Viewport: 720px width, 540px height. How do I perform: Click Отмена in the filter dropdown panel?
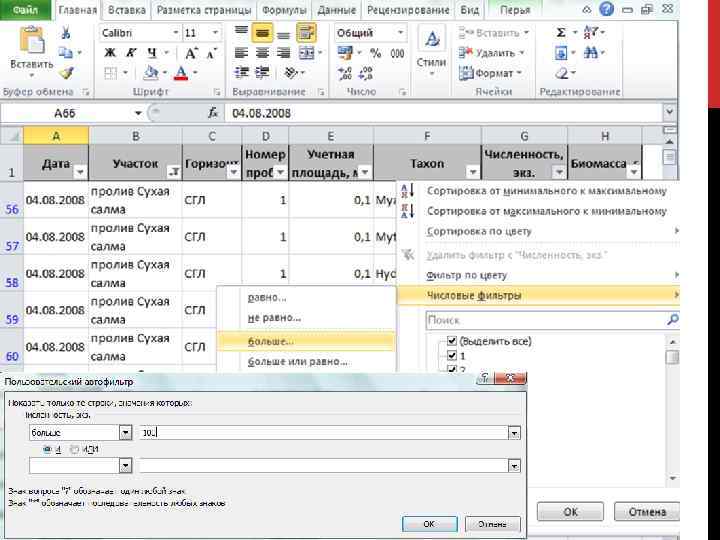tap(647, 512)
